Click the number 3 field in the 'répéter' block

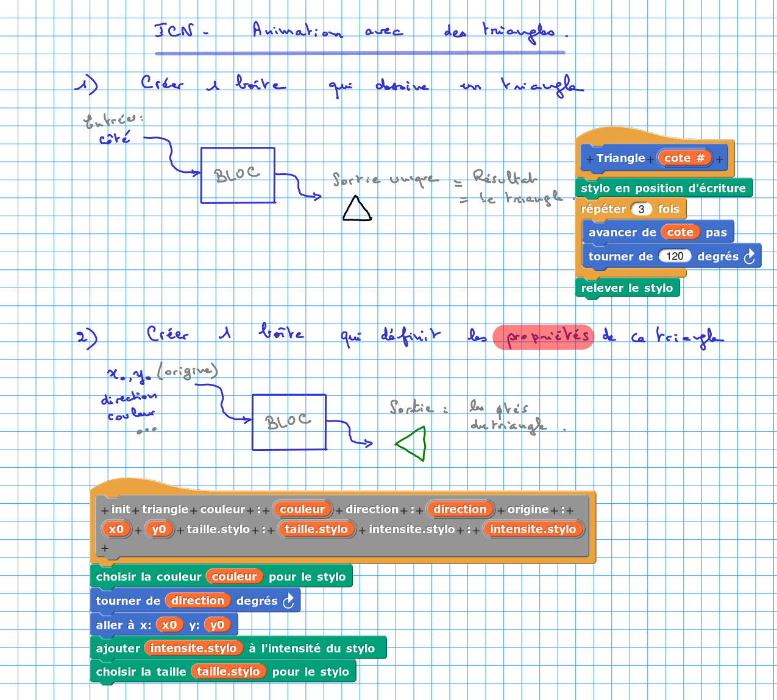(641, 209)
